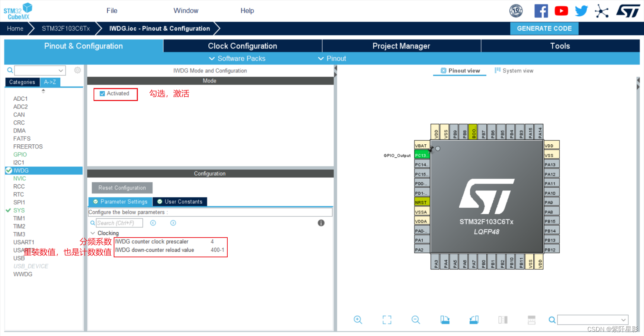This screenshot has width=644, height=336.
Task: Go to previous parameter search result
Action: pyautogui.click(x=153, y=223)
